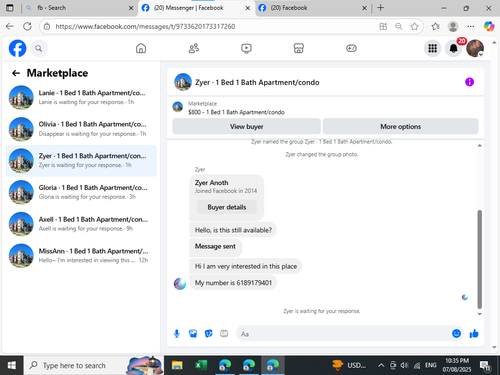The height and width of the screenshot is (375, 500).
Task: Open the Marketplace storefront icon
Action: [x=299, y=49]
